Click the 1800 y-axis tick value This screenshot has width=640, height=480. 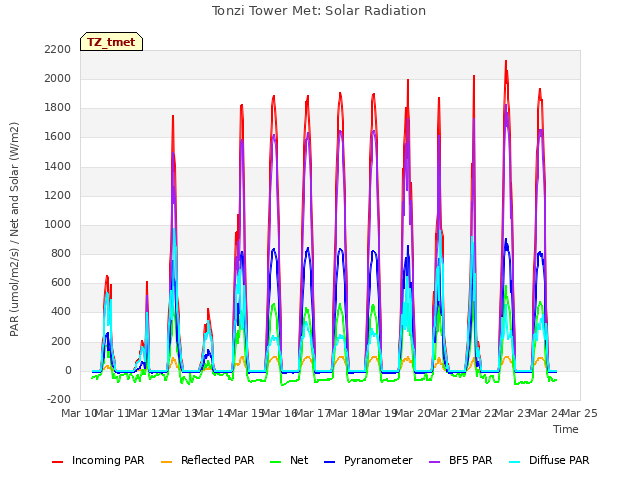point(58,108)
